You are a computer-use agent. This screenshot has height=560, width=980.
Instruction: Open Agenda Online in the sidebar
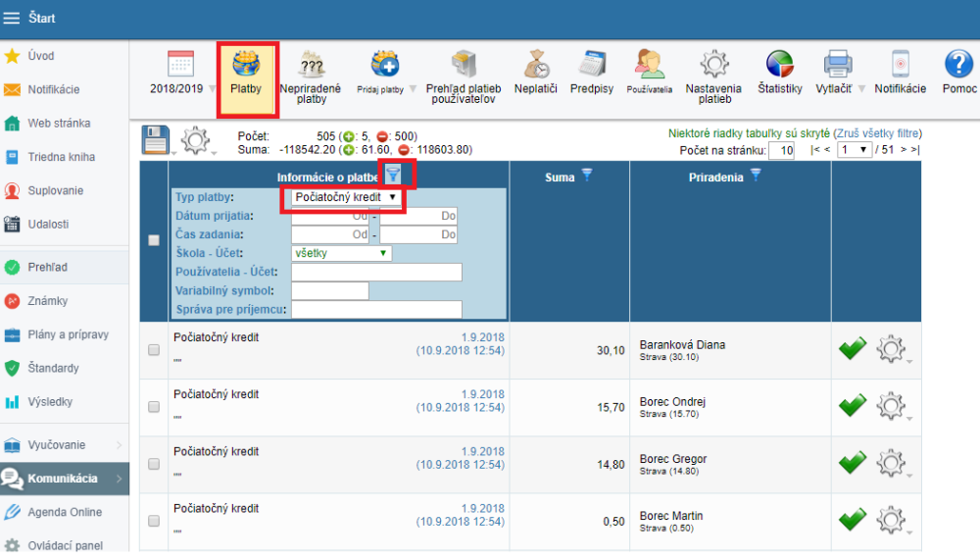(65, 512)
